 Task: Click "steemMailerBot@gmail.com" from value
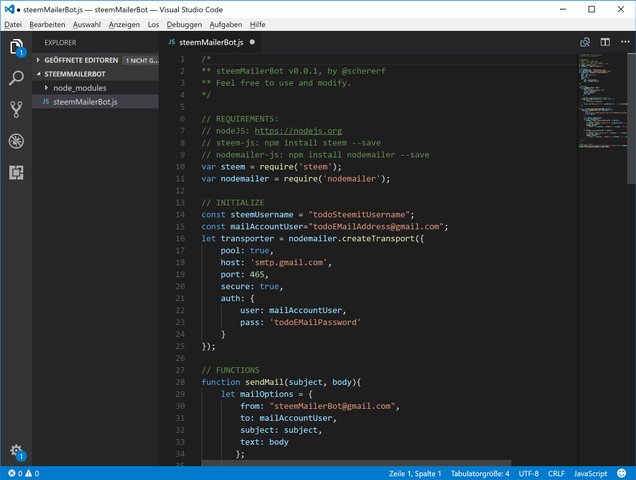pos(332,406)
